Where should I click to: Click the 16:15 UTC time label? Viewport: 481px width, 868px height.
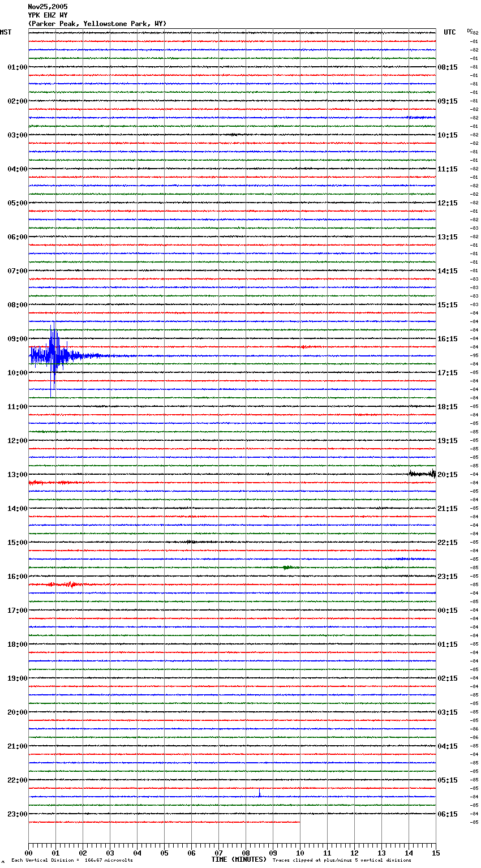pos(448,339)
